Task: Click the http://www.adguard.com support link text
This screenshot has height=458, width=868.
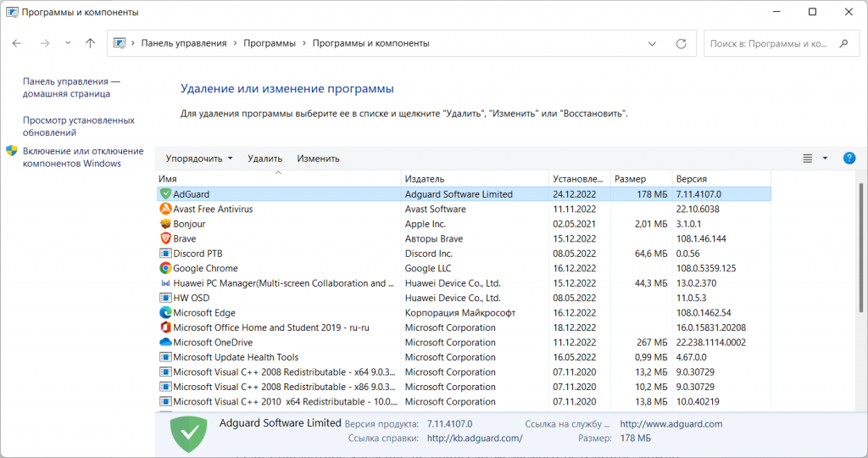Action: (671, 424)
